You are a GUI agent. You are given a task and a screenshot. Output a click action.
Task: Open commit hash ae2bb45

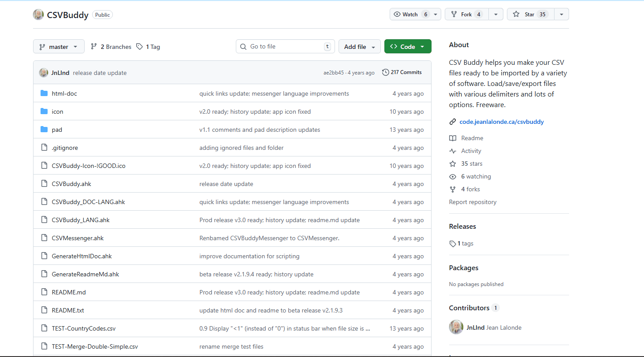pos(334,73)
